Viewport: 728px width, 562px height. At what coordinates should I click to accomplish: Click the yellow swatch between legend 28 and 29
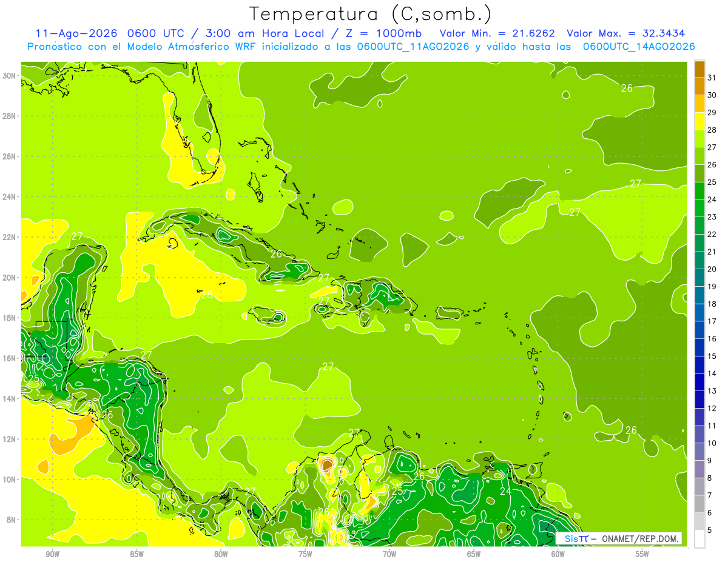(699, 121)
